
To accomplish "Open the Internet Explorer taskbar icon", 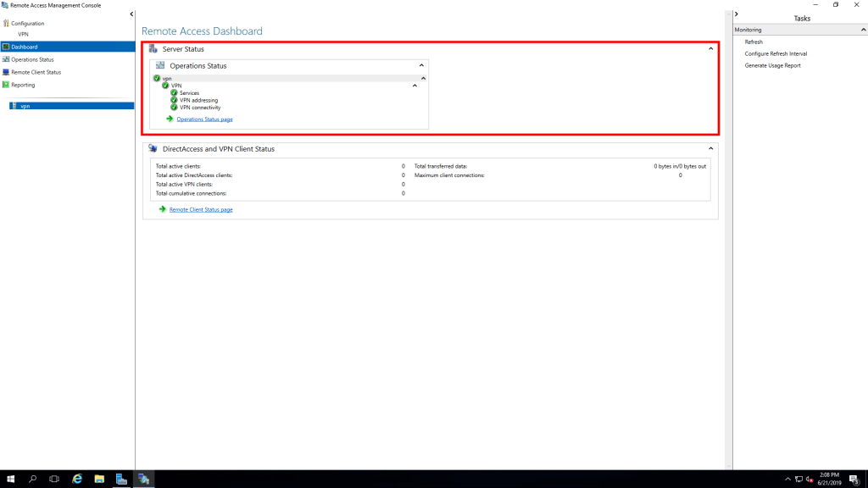I will tap(76, 479).
